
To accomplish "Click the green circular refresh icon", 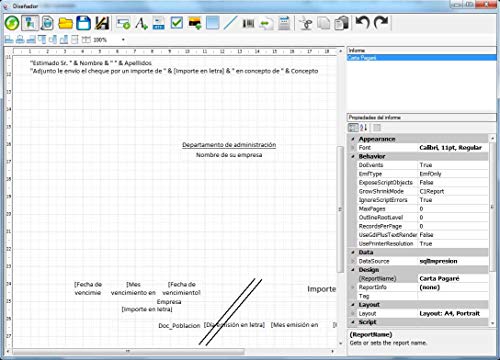I will pos(12,23).
